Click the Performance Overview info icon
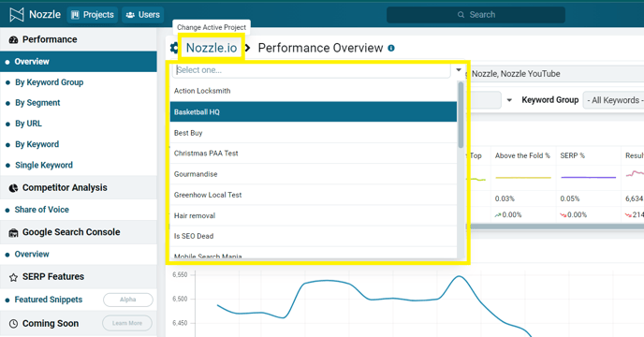Screen dimensions: 644x337 click(391, 48)
